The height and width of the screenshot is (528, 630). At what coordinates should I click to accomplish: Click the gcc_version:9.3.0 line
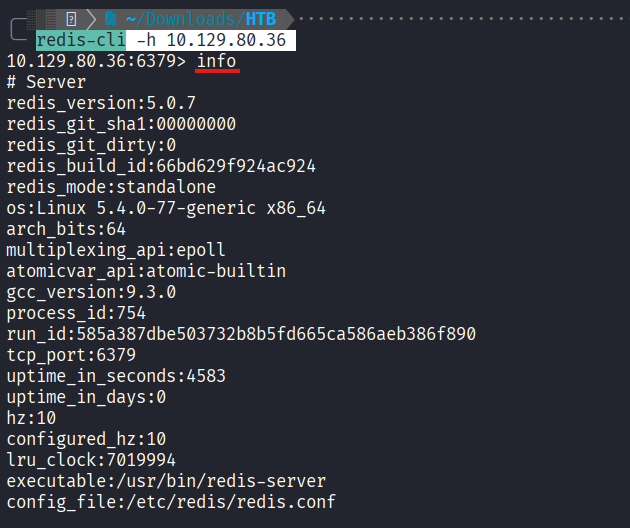[91, 292]
